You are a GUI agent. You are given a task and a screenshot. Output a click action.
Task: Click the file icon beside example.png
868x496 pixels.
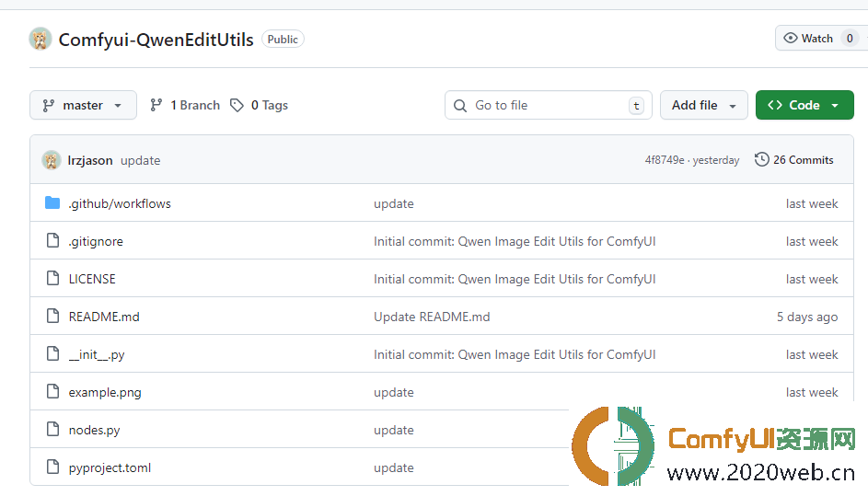pyautogui.click(x=52, y=391)
